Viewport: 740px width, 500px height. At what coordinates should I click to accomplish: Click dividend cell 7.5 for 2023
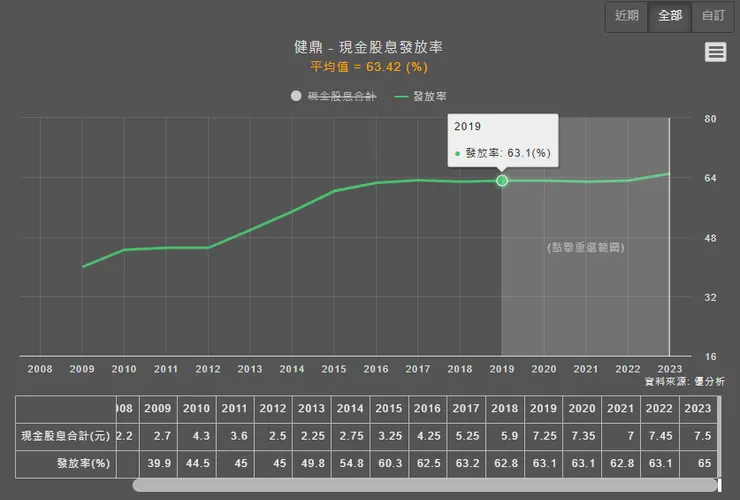[x=698, y=436]
